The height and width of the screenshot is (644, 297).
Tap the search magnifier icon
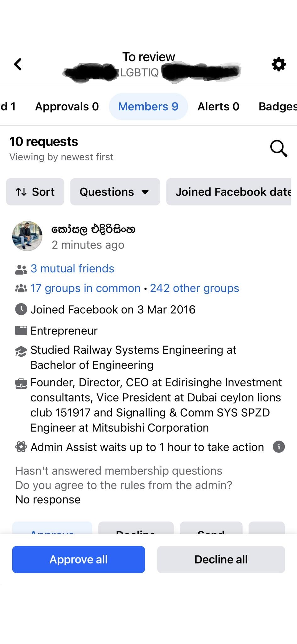pos(278,148)
